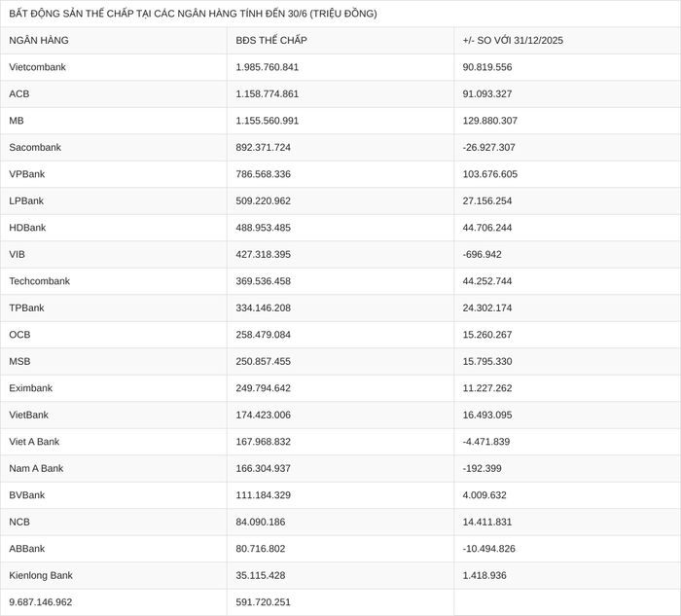Click the NGÂN HÀNG column header

(114, 41)
